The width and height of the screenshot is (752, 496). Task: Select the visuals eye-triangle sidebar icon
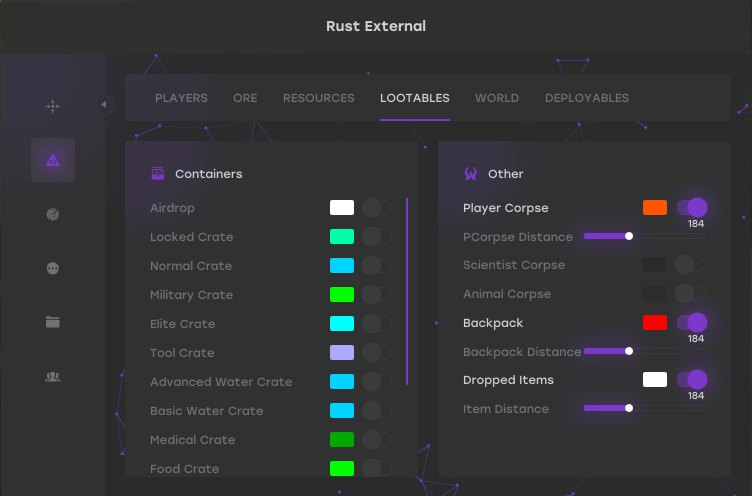point(53,160)
